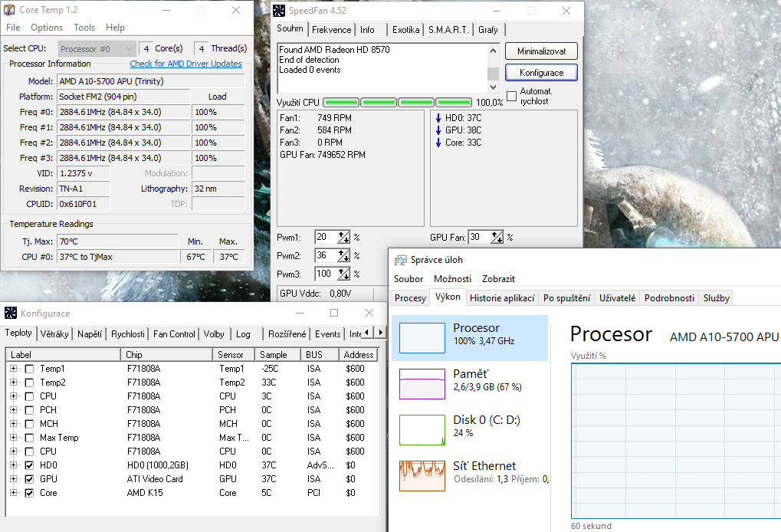Select Procesor usage thumbnail in Task Manager
Image resolution: width=781 pixels, height=532 pixels.
click(x=422, y=338)
